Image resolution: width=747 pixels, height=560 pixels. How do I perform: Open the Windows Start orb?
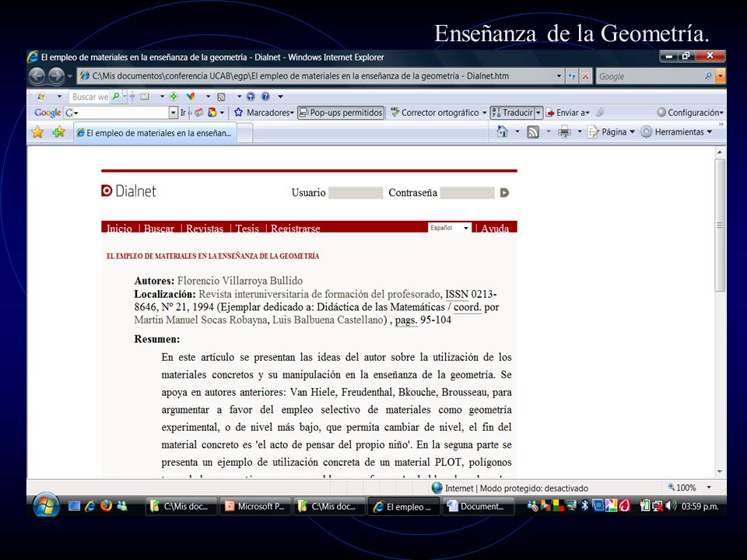click(x=46, y=506)
